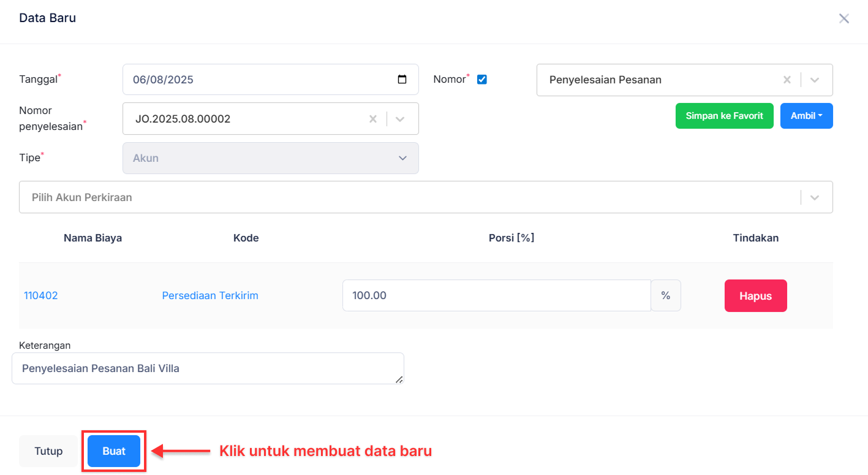
Task: Toggle the Nomor checkbox
Action: click(482, 78)
